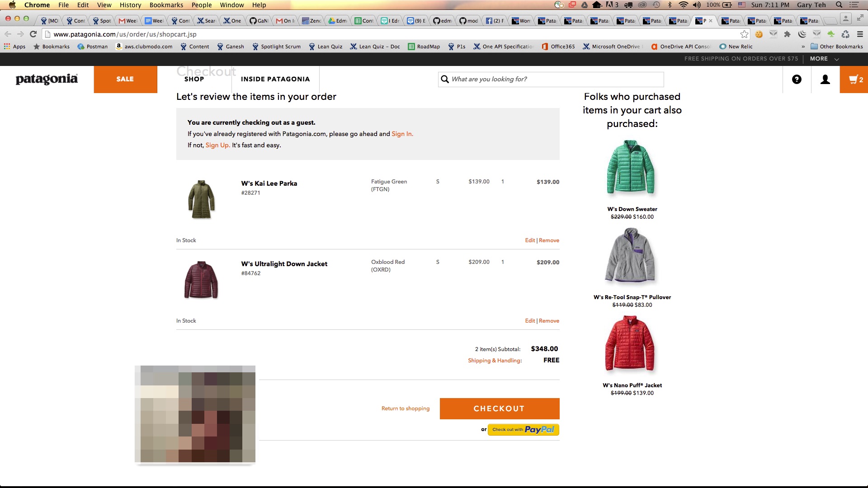Open the W's Down Sweater recommended thumbnail
This screenshot has width=868, height=488.
click(631, 167)
